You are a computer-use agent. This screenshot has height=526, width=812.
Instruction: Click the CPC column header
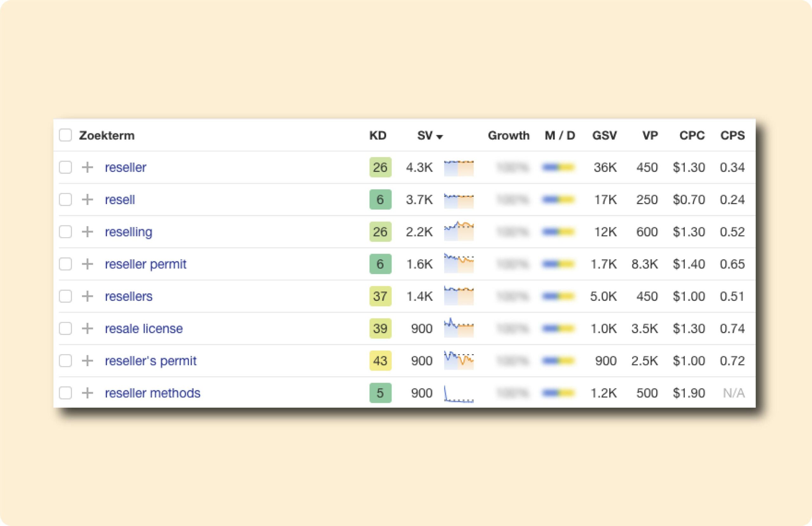[x=691, y=135]
